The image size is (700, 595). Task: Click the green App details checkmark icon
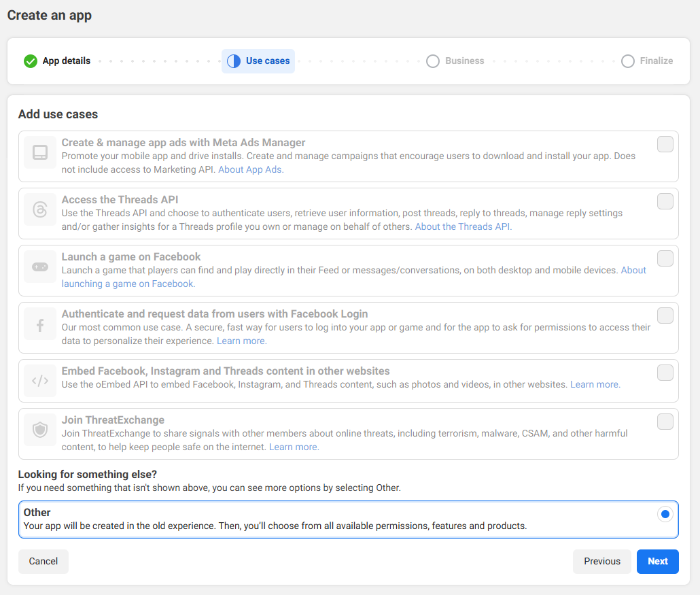[31, 61]
